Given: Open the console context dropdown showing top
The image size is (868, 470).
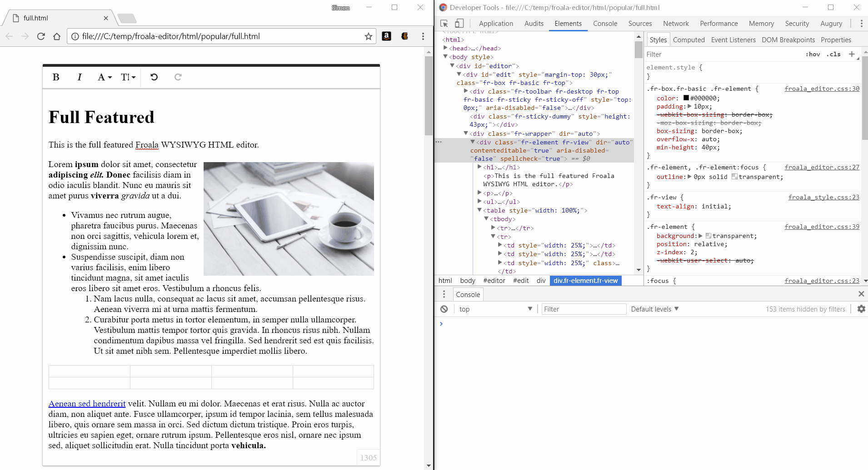Looking at the screenshot, I should tap(495, 309).
